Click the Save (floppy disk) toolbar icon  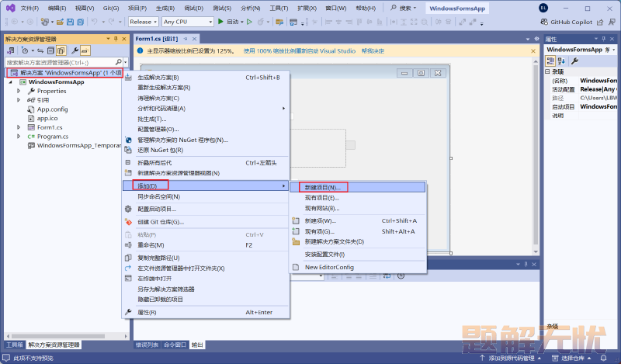70,23
